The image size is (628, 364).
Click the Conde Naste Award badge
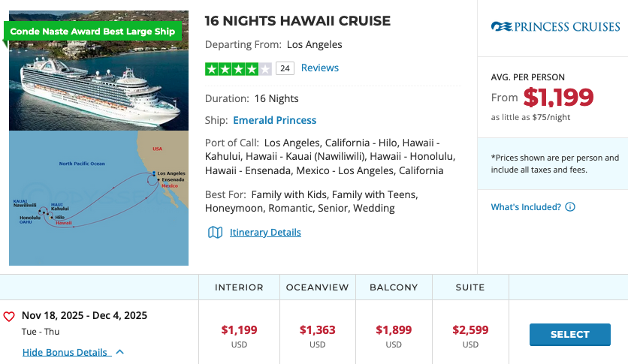(x=92, y=32)
